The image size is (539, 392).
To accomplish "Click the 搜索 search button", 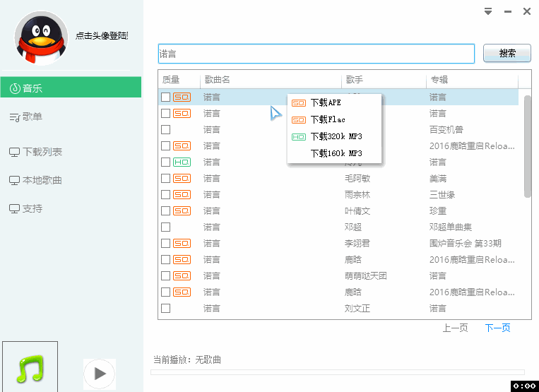I will (507, 53).
